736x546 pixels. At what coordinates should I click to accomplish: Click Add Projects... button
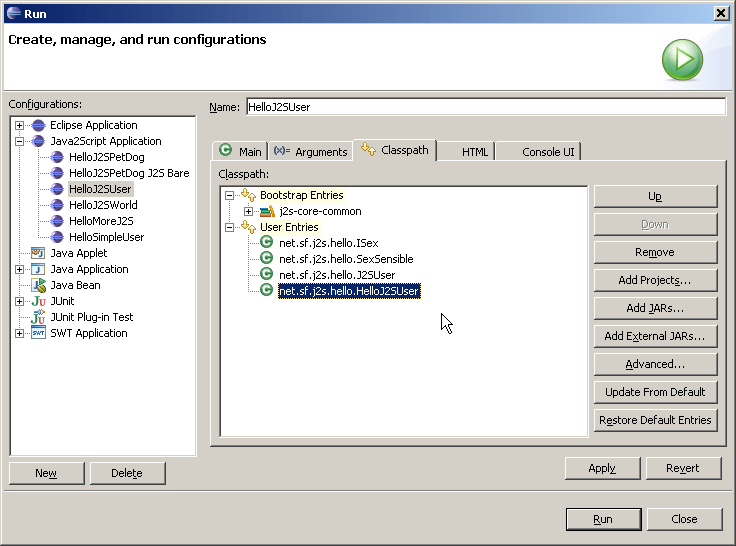tap(655, 280)
